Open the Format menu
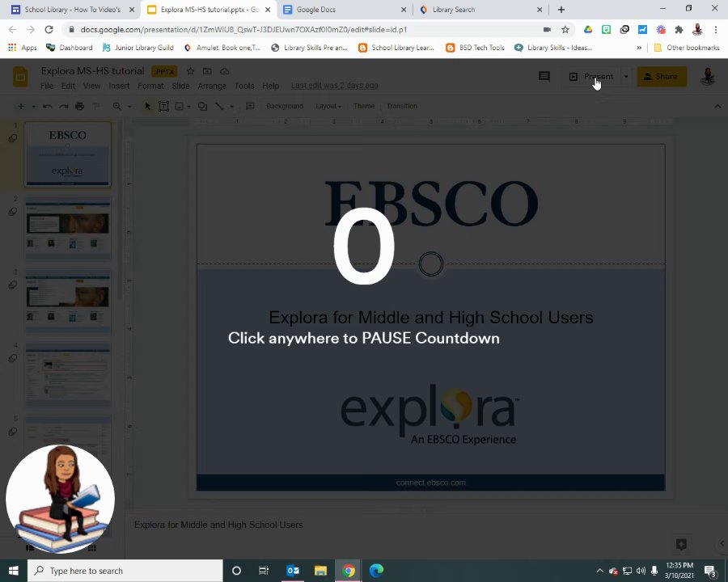 150,86
